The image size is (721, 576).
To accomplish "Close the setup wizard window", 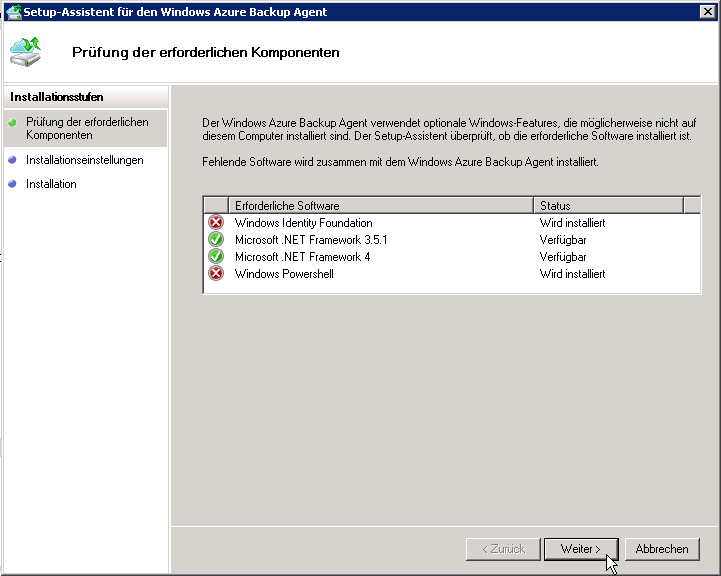I will [x=707, y=12].
